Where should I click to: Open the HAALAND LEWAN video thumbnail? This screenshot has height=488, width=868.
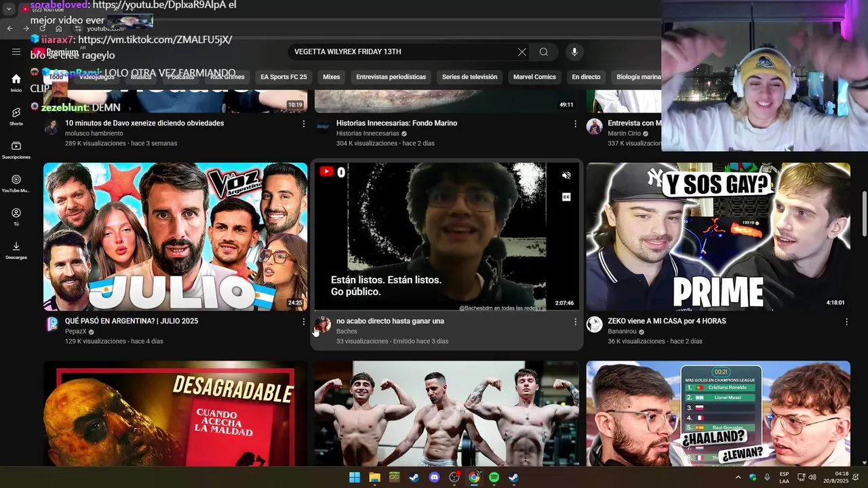[x=718, y=413]
